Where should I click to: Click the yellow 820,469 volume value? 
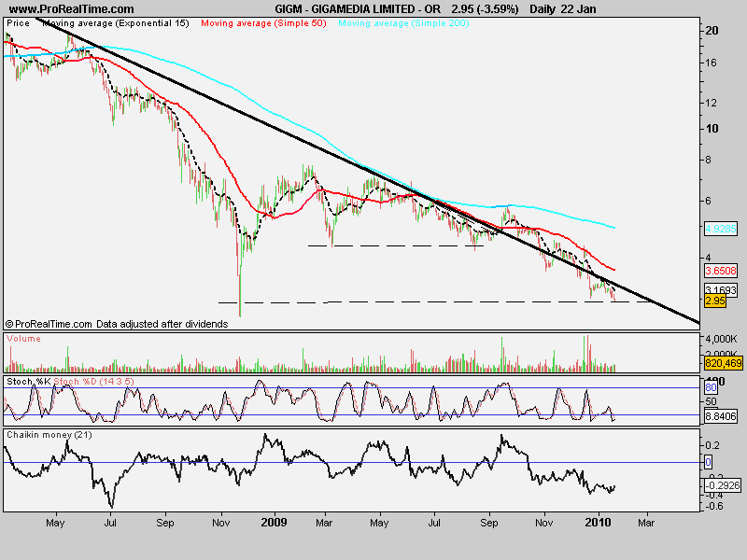723,363
